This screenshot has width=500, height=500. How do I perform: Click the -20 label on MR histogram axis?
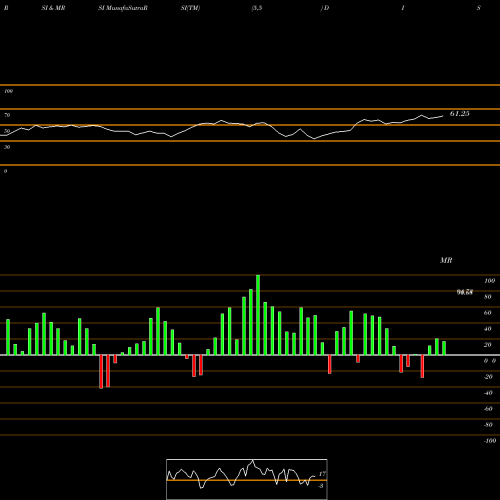pos(488,377)
